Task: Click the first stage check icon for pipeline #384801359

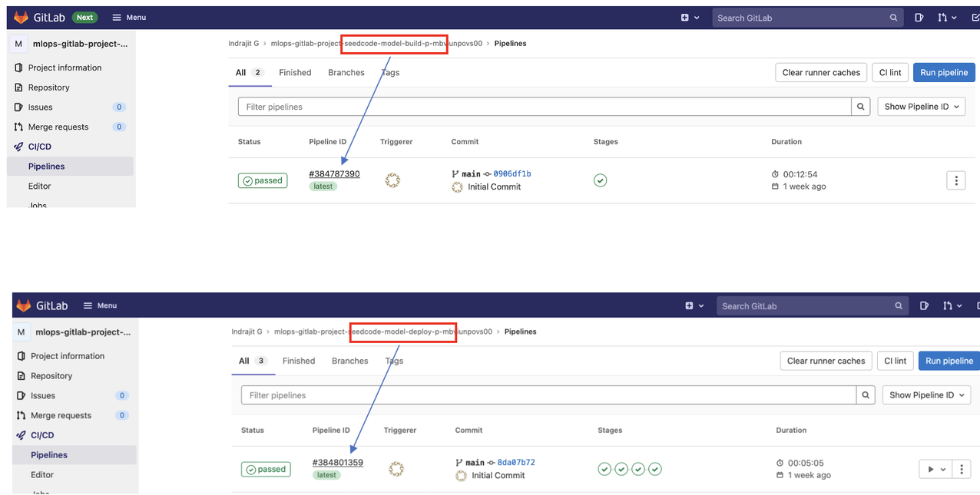Action: (x=604, y=469)
